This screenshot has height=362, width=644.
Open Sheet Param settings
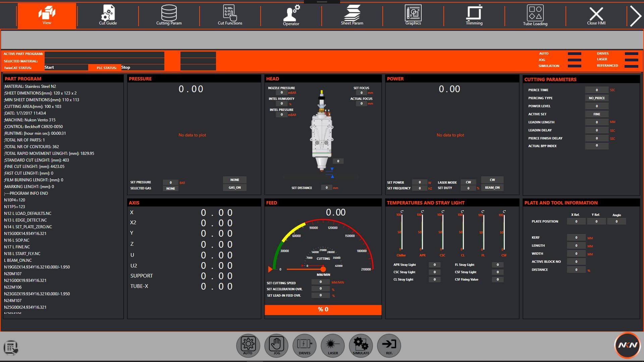[352, 15]
